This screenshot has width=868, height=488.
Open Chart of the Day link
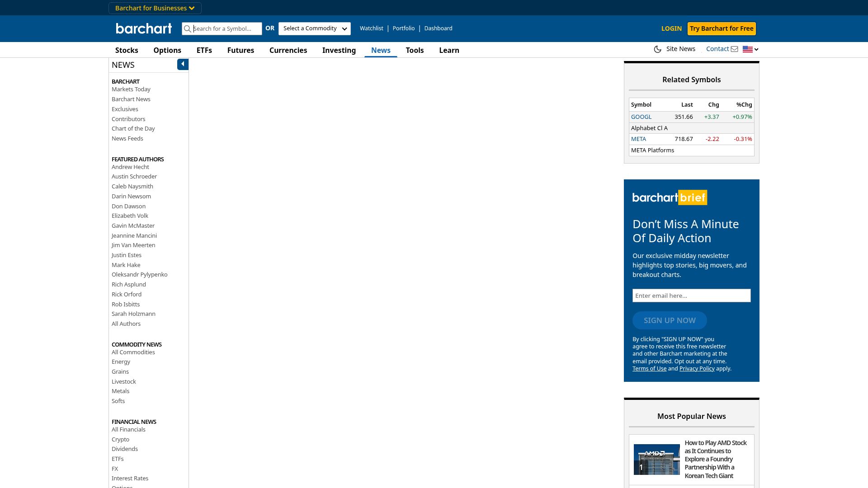click(x=133, y=129)
